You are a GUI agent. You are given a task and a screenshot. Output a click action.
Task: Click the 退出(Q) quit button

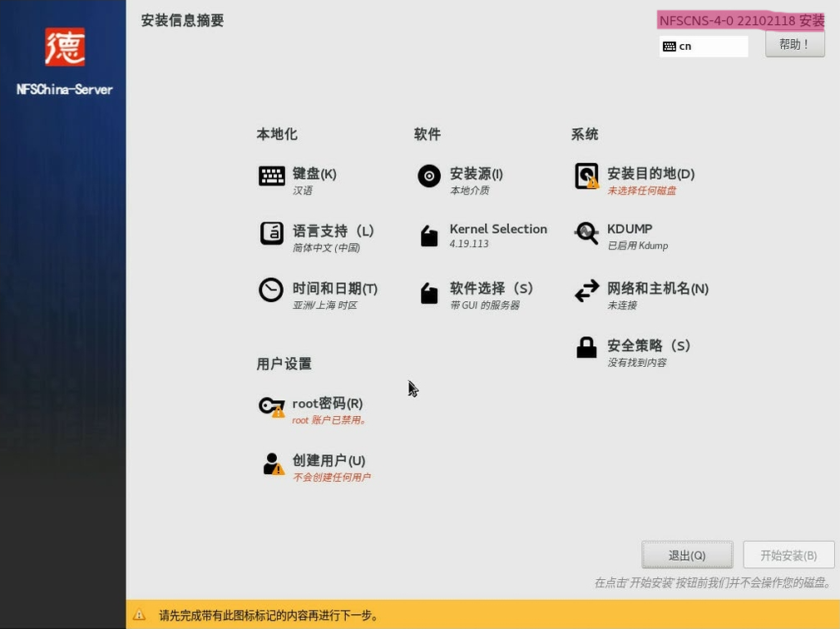click(687, 555)
